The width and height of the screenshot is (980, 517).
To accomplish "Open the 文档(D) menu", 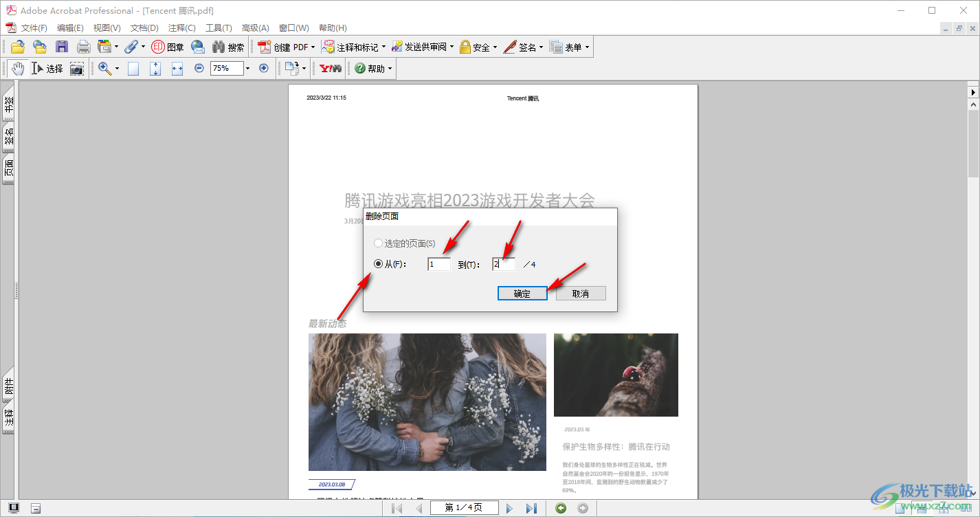I will click(x=144, y=28).
